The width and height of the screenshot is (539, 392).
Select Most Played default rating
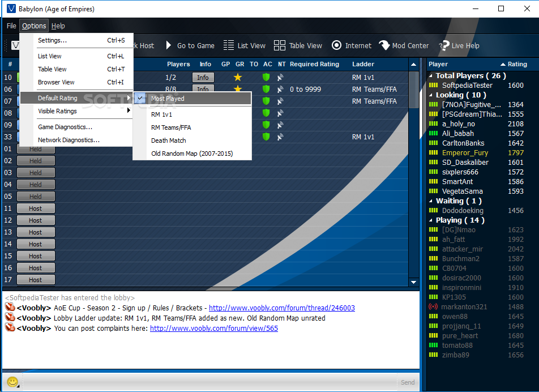192,99
